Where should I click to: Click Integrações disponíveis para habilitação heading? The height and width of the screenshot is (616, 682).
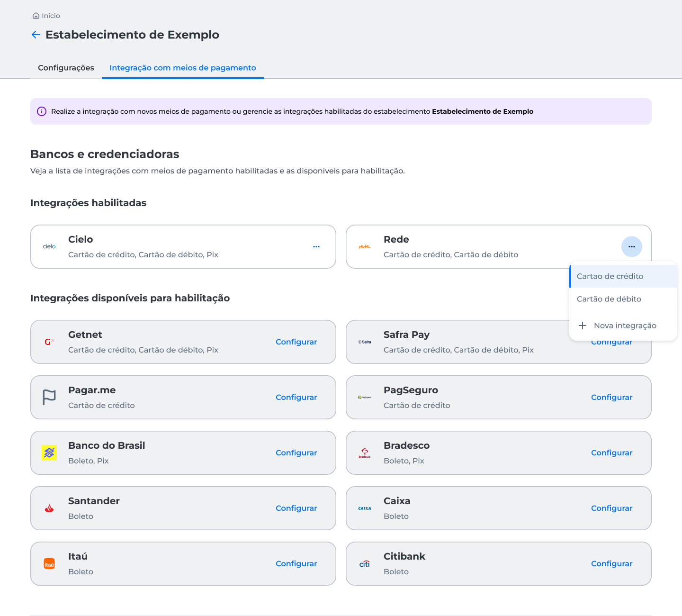[x=130, y=298]
